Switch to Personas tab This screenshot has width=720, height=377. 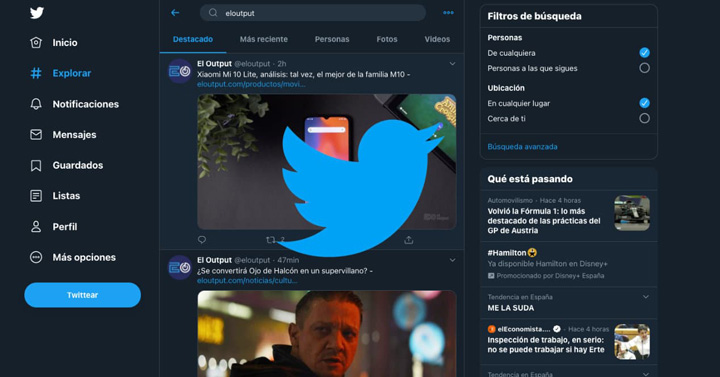point(332,39)
